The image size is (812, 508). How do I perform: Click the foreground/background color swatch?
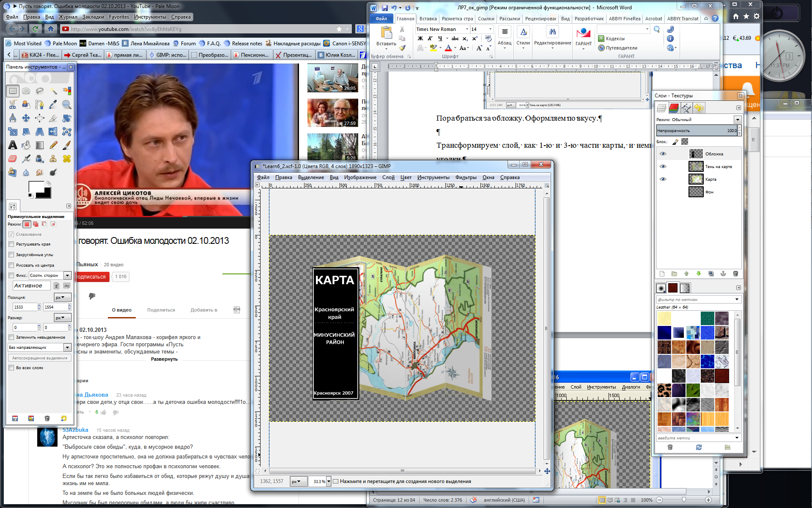40,190
